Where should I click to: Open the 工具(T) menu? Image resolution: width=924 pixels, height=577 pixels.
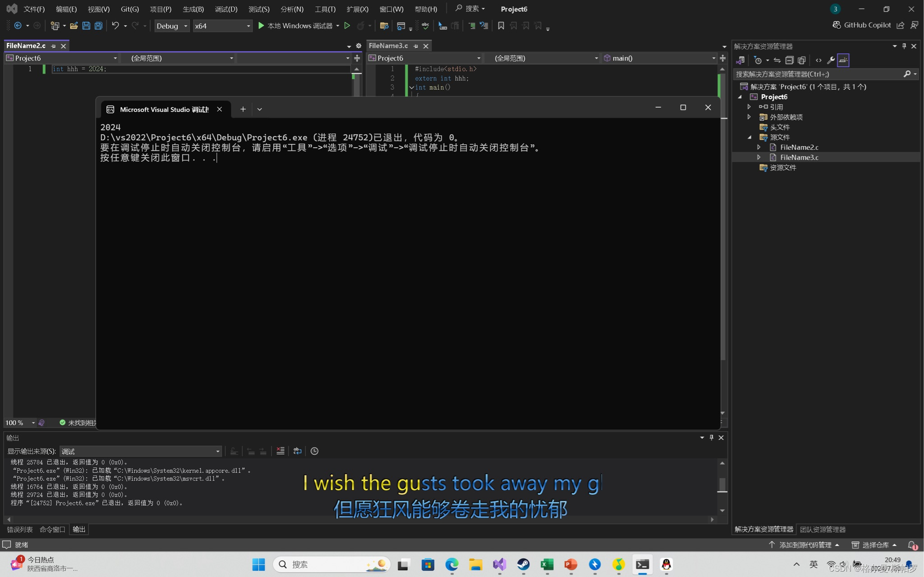(x=325, y=9)
